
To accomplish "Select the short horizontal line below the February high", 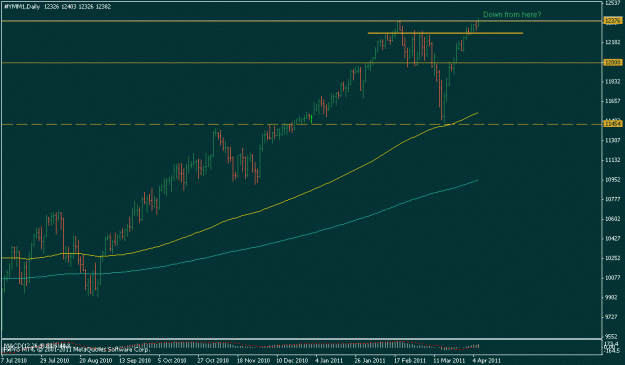I will click(x=445, y=33).
